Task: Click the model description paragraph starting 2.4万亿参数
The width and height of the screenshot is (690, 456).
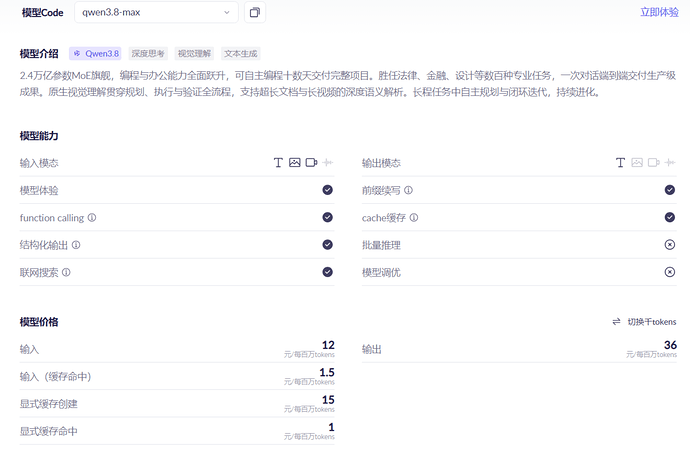Action: (348, 84)
